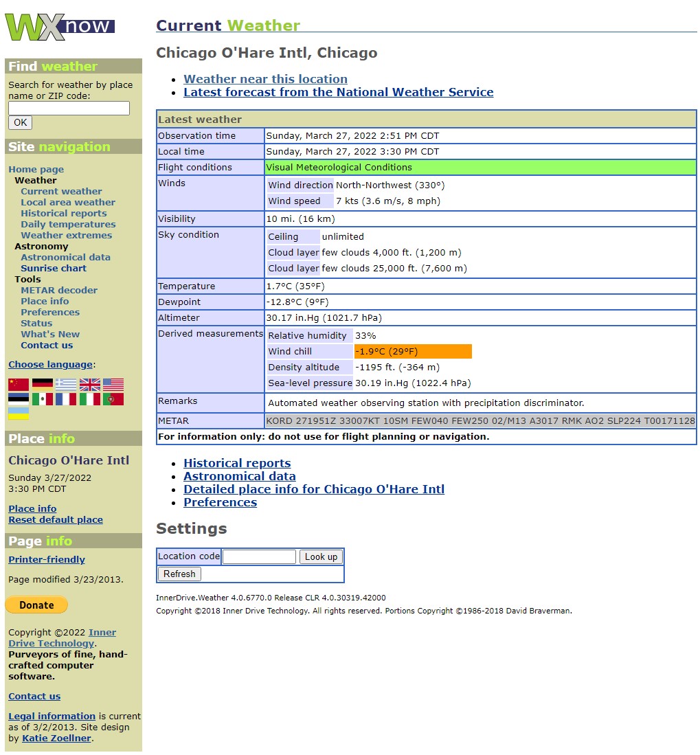Click the yellow Donate button
This screenshot has height=755, width=700.
(36, 605)
